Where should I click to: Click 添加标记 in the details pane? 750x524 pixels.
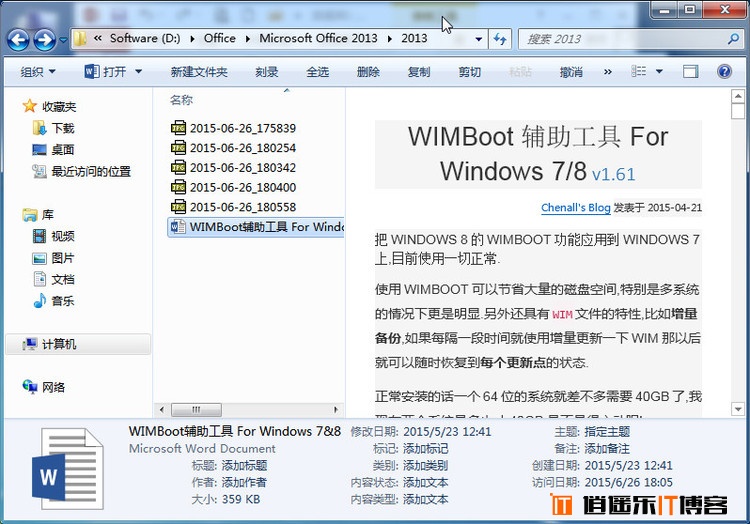click(426, 448)
